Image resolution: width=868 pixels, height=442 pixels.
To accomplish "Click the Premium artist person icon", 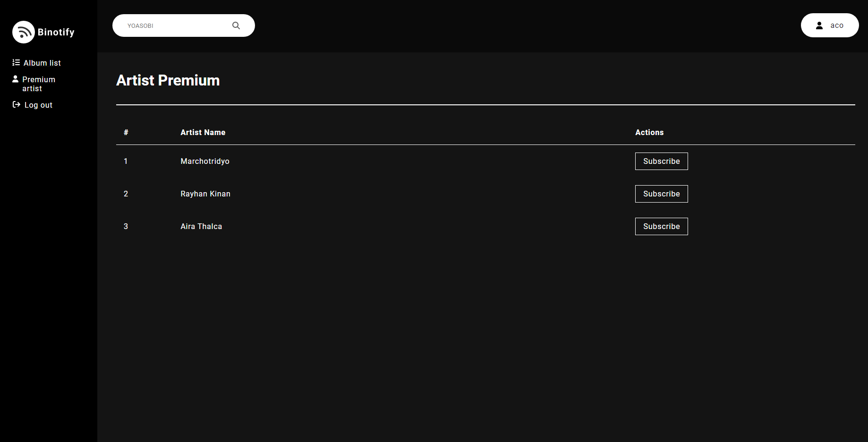I will [16, 79].
